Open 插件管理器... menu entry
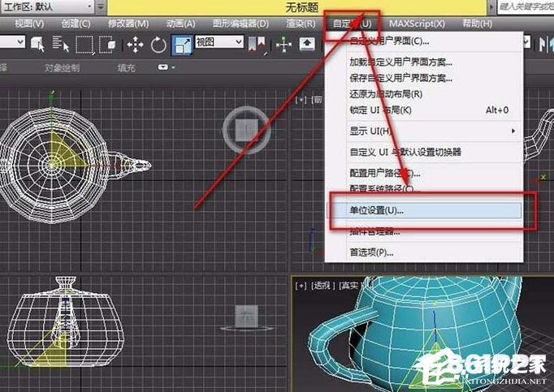The height and width of the screenshot is (392, 554). [424, 231]
